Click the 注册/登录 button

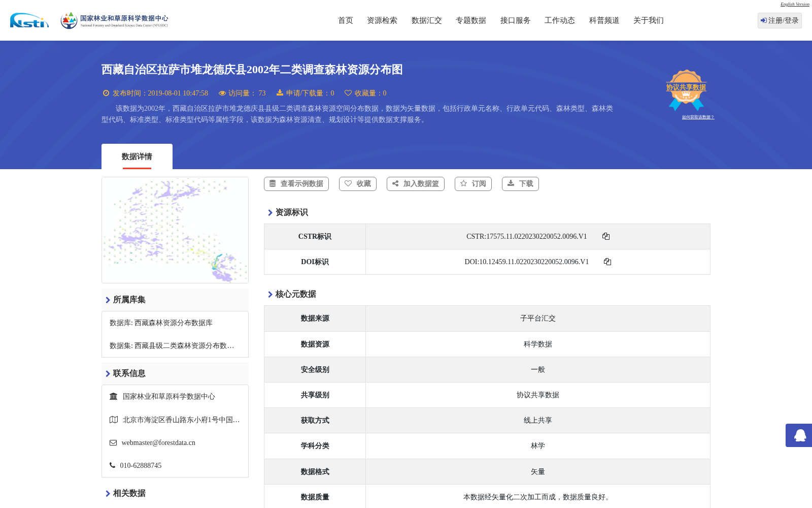(780, 20)
